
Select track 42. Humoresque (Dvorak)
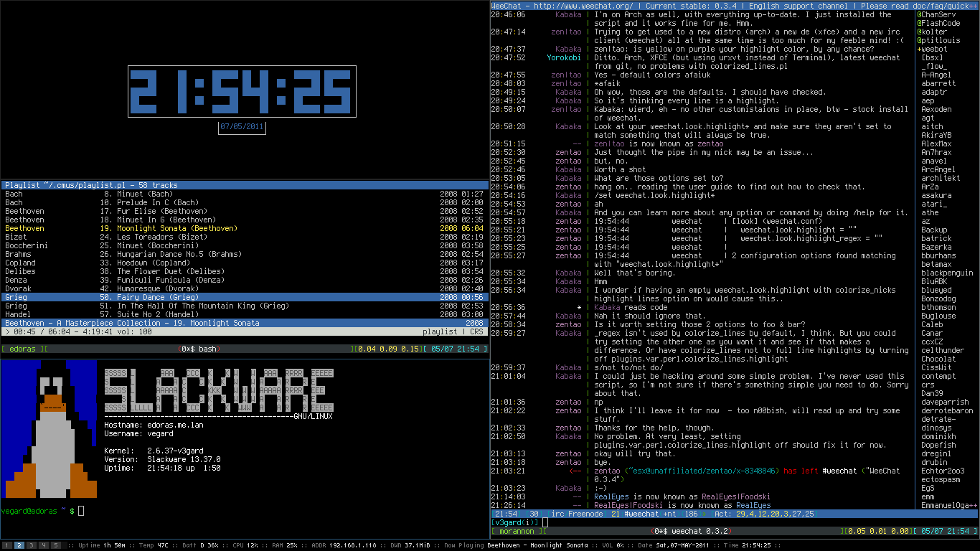point(245,288)
